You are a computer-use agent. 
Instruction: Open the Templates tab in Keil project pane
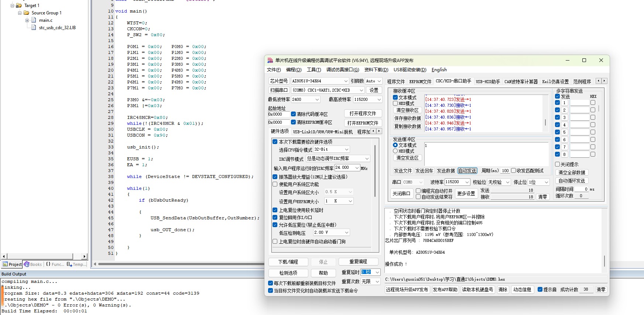[76, 264]
